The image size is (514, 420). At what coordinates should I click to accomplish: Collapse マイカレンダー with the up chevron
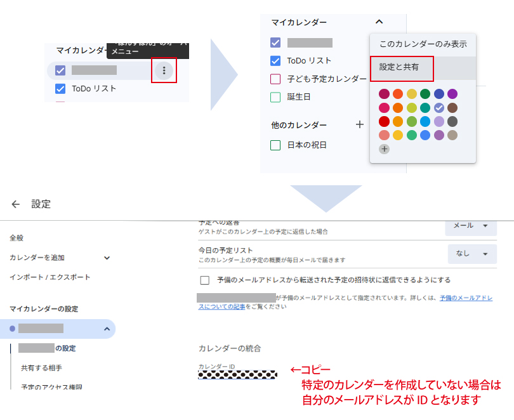(x=379, y=22)
